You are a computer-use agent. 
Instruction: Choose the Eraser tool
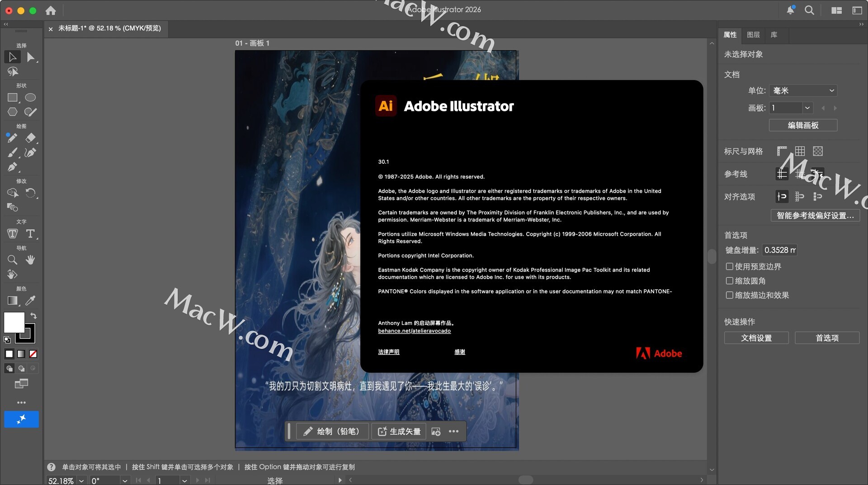click(30, 138)
